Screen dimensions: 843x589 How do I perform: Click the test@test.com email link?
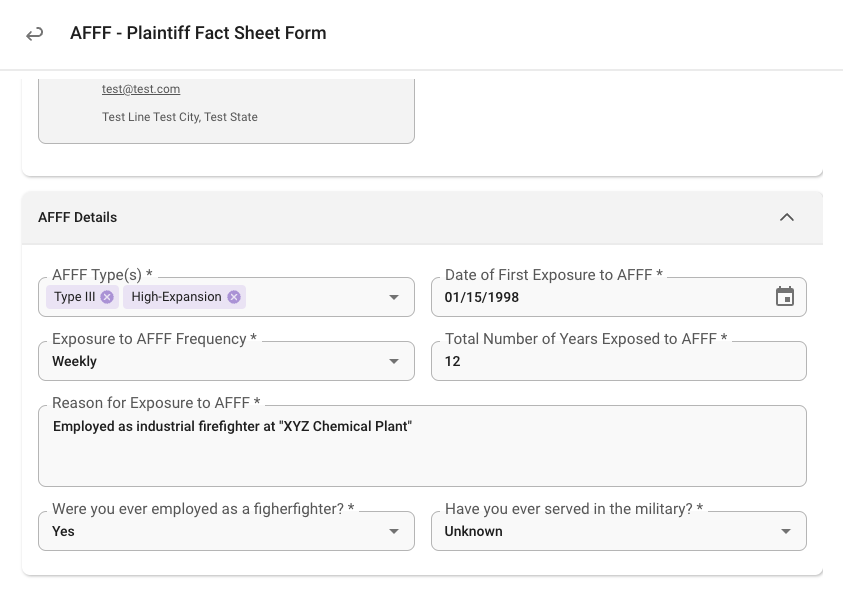point(141,89)
